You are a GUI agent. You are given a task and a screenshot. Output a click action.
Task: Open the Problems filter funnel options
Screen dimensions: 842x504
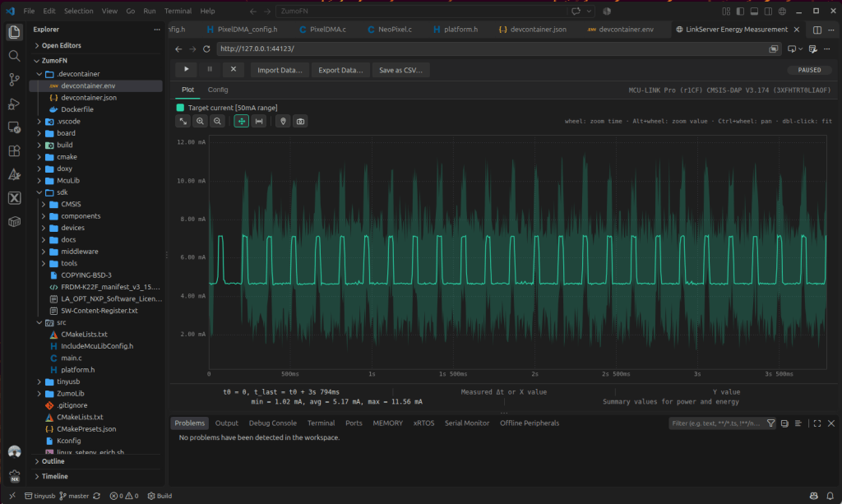[770, 423]
